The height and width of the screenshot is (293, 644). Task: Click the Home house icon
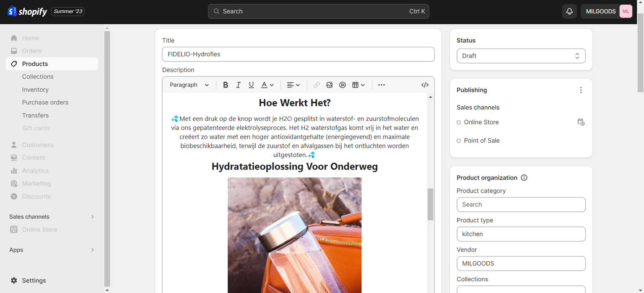coord(14,38)
